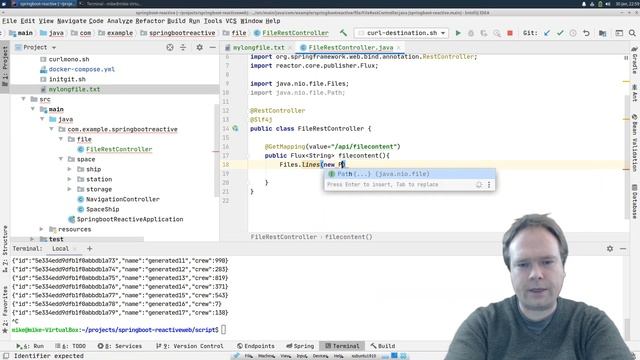Click gutter bean icon at line 14
Image resolution: width=640 pixels, height=360 pixels.
236,129
